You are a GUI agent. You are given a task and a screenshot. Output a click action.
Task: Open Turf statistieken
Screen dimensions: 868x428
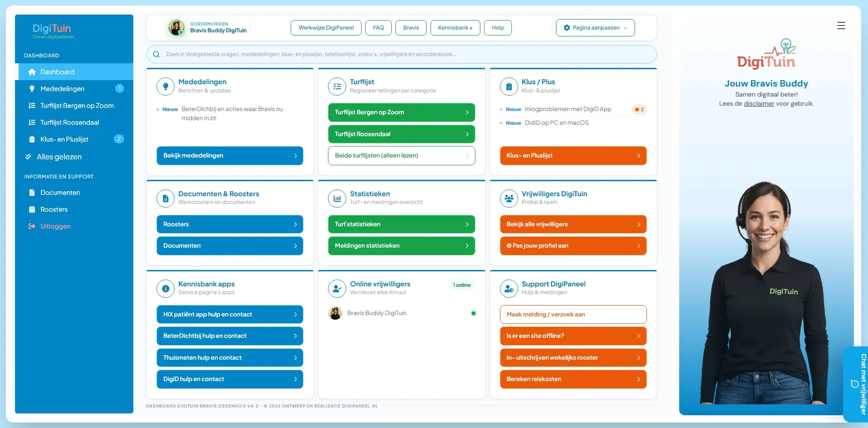point(401,224)
